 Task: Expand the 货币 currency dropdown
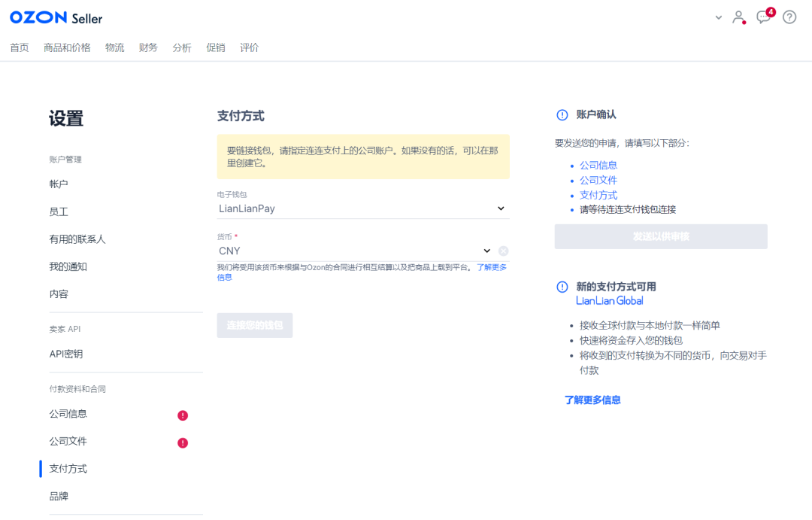click(485, 251)
